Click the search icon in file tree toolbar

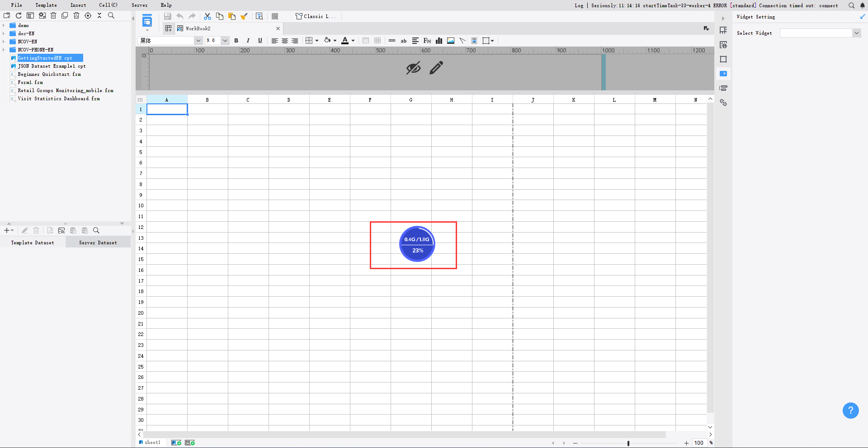click(111, 15)
